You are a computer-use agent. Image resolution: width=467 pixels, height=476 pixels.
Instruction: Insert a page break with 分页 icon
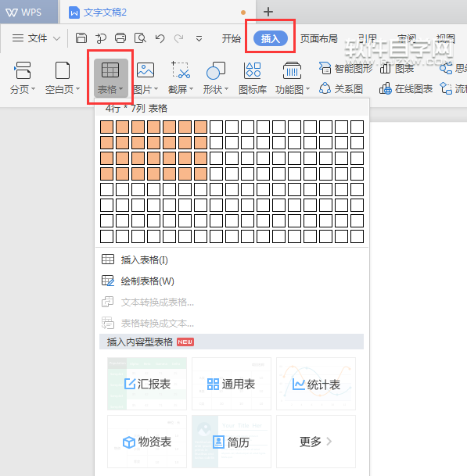22,70
